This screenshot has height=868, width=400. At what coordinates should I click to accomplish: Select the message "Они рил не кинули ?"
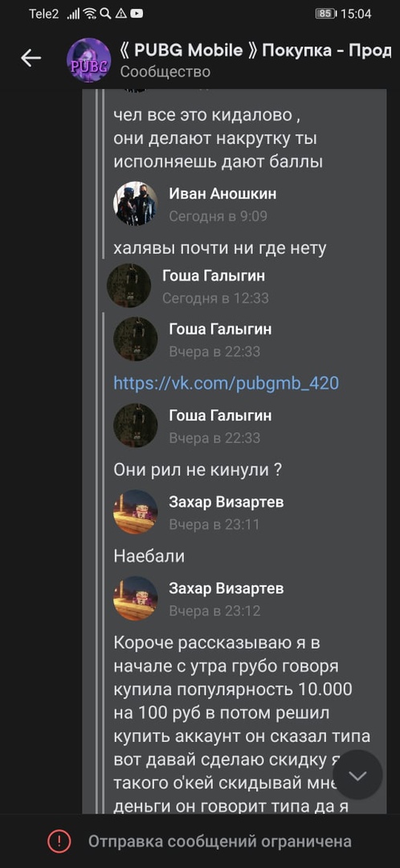tap(199, 470)
